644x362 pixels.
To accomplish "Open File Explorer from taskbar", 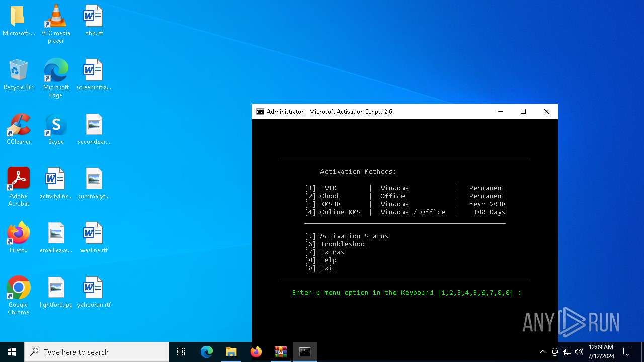I will [231, 352].
